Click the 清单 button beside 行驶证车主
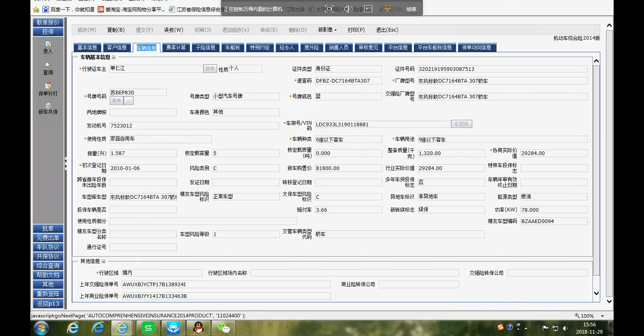644x336 pixels. click(x=210, y=69)
